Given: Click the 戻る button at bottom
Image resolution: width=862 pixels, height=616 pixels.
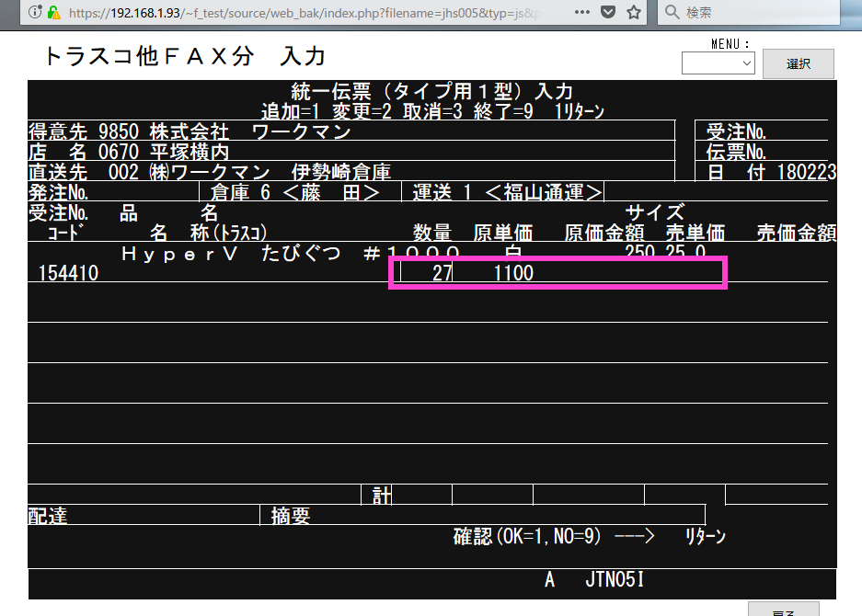Looking at the screenshot, I should coord(783,610).
